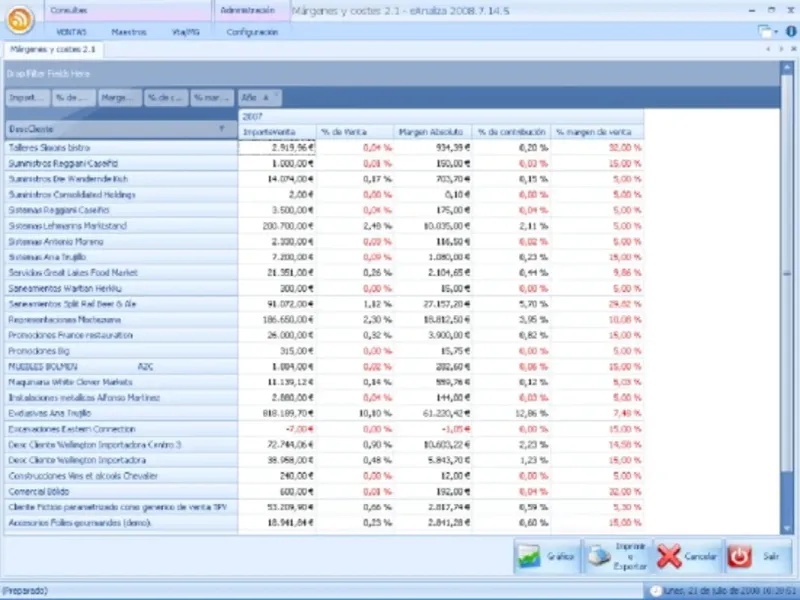This screenshot has height=600, width=800.
Task: Select the Promociones France restauration row
Action: (x=120, y=335)
